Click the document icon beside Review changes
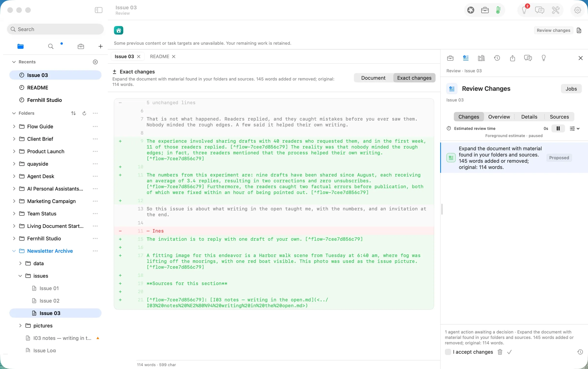This screenshot has height=369, width=588. coord(579,30)
